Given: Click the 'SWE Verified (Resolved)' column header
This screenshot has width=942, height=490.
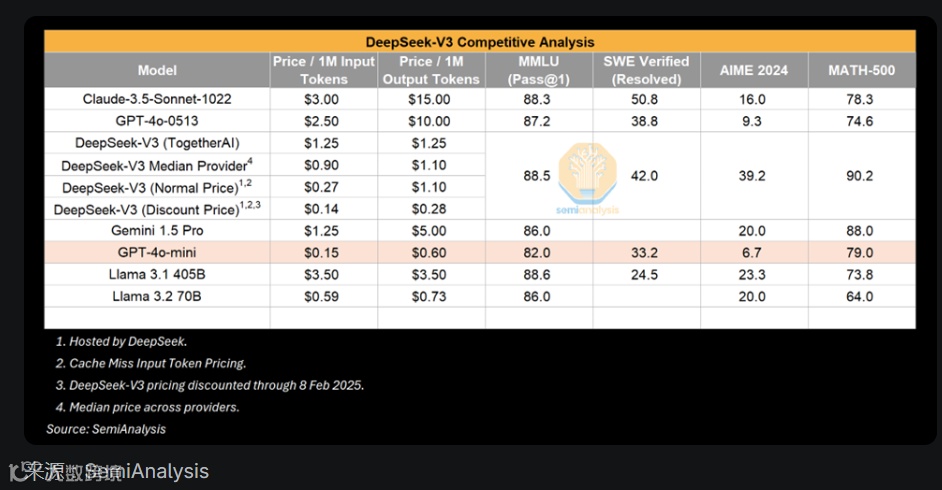Looking at the screenshot, I should pos(646,70).
